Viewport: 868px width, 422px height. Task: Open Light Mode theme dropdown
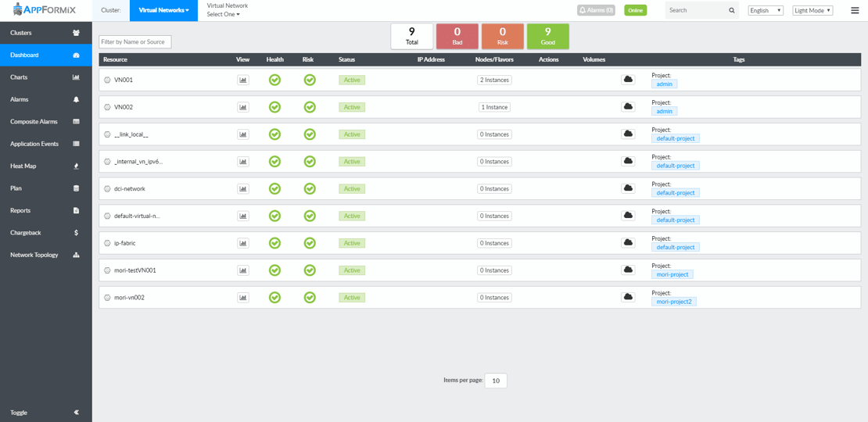(812, 10)
